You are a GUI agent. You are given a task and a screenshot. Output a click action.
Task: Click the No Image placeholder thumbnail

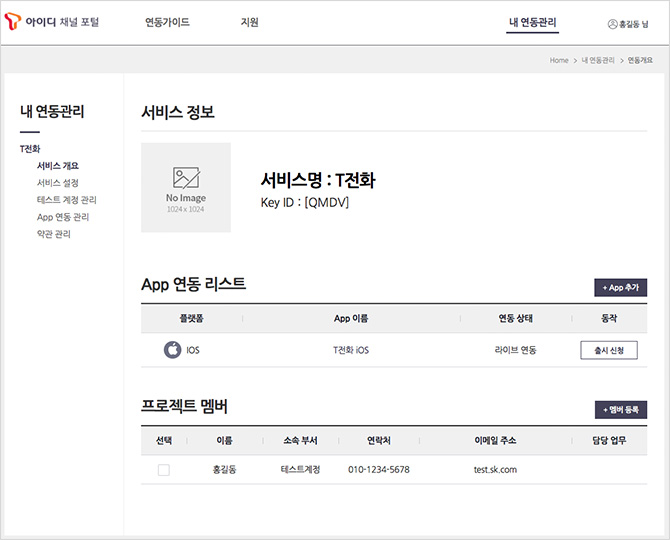(x=186, y=188)
